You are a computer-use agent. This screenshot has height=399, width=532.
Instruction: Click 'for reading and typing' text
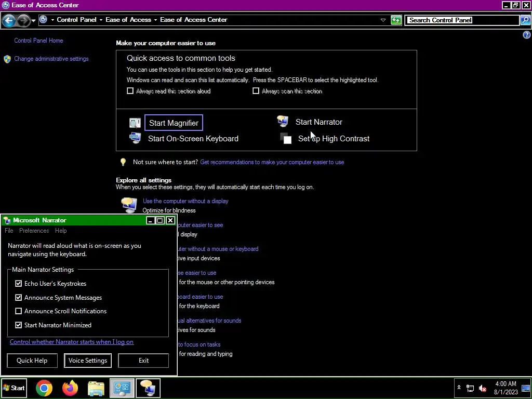click(206, 354)
